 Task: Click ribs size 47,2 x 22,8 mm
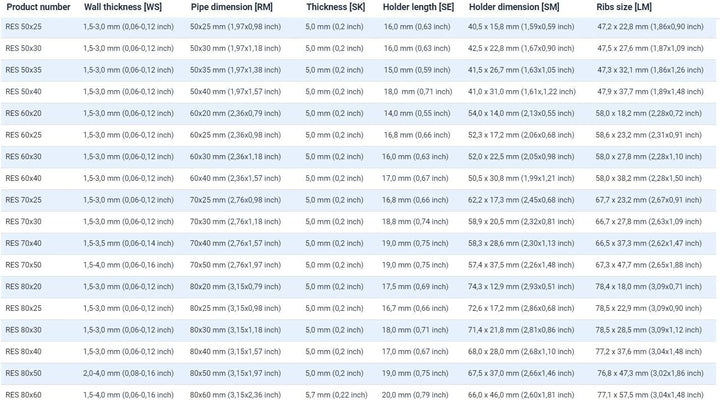click(650, 27)
